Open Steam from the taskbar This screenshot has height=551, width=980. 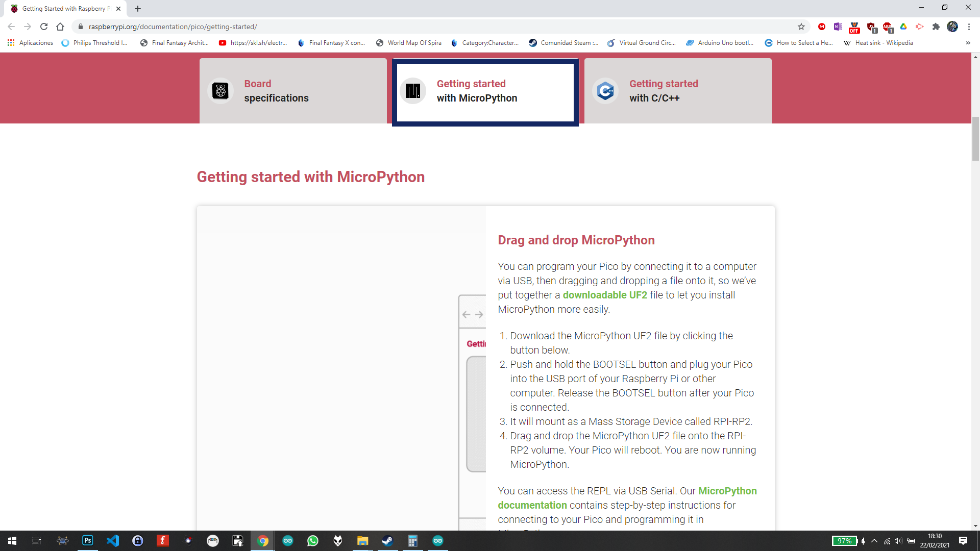(x=388, y=541)
